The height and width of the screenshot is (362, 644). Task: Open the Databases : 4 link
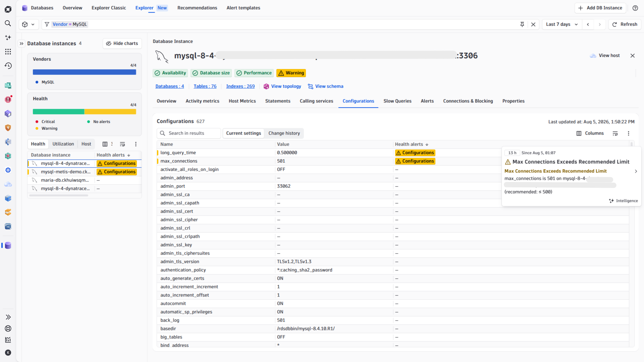click(x=170, y=86)
